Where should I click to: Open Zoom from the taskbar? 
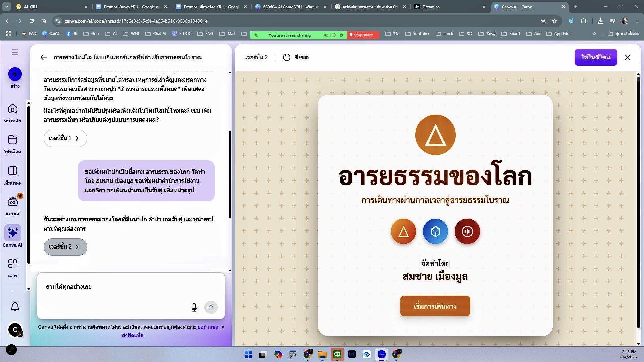[382, 354]
